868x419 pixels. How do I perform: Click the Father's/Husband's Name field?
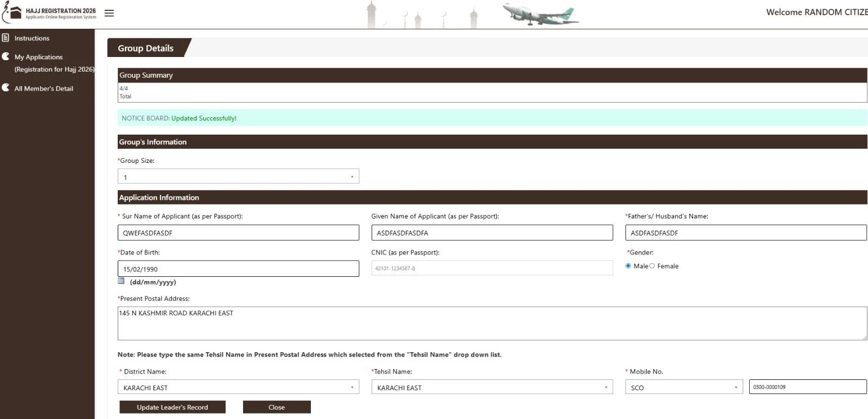(x=746, y=233)
